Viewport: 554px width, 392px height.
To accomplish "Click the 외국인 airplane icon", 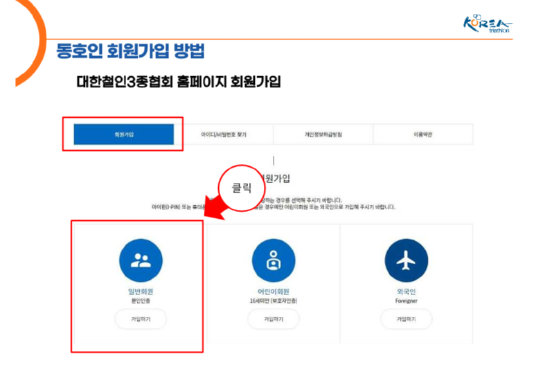I will [406, 260].
